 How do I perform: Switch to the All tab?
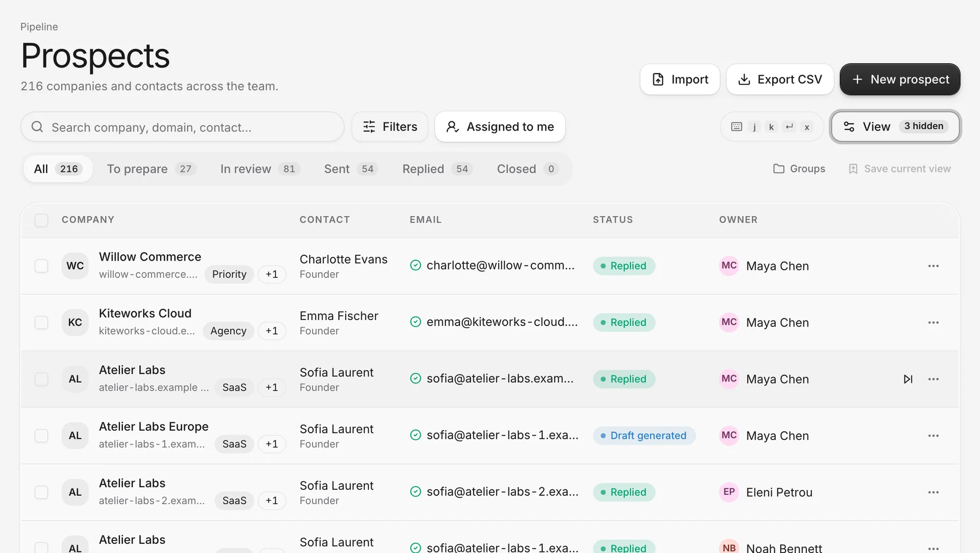tap(58, 169)
